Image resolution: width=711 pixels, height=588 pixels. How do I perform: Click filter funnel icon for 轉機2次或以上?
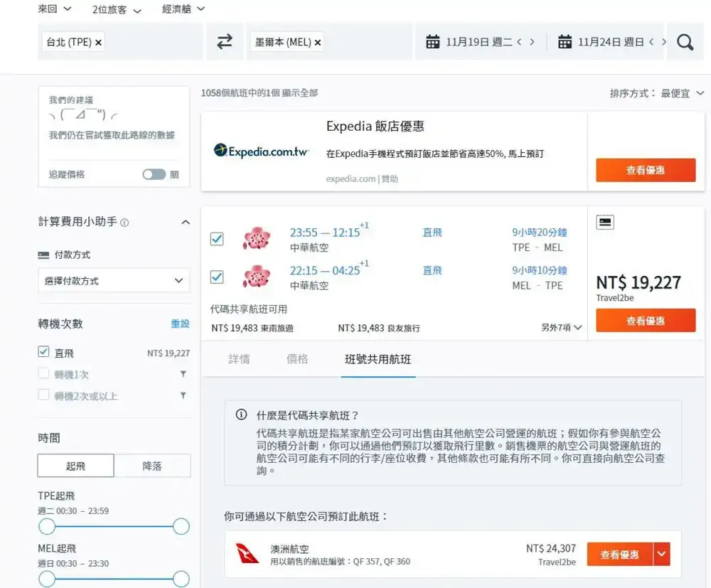coord(183,395)
